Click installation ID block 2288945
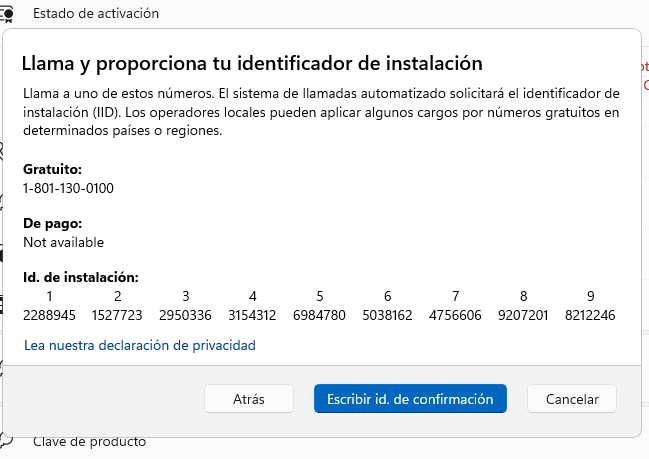The width and height of the screenshot is (649, 459). coord(50,315)
